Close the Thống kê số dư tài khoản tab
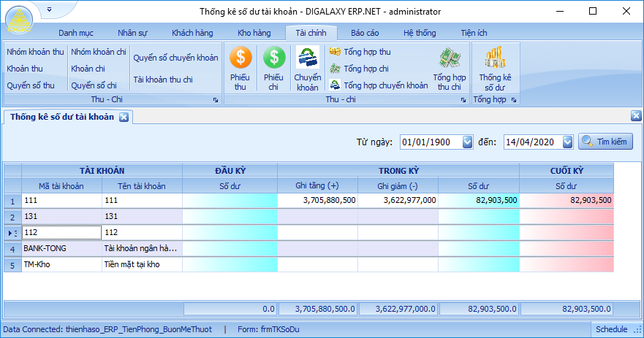This screenshot has width=644, height=338. click(x=124, y=117)
